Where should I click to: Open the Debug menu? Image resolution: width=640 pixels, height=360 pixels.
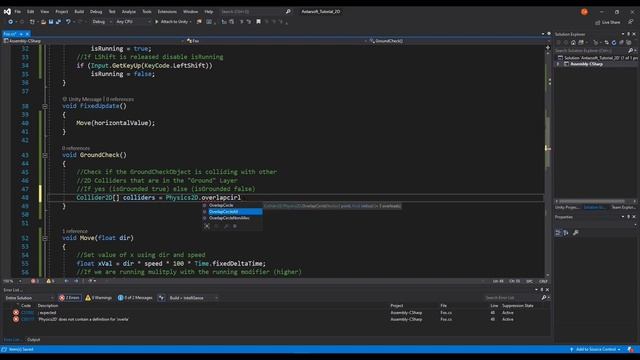click(x=96, y=12)
